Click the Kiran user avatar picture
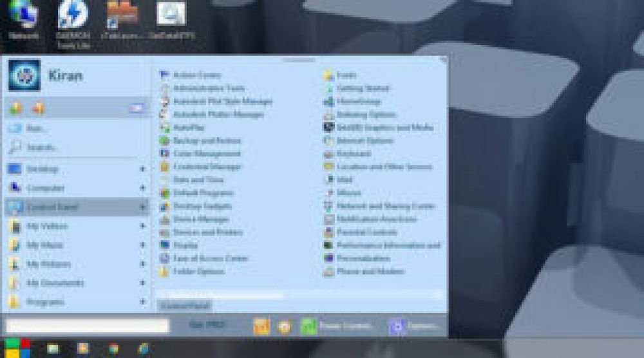The height and width of the screenshot is (358, 644). tap(24, 75)
